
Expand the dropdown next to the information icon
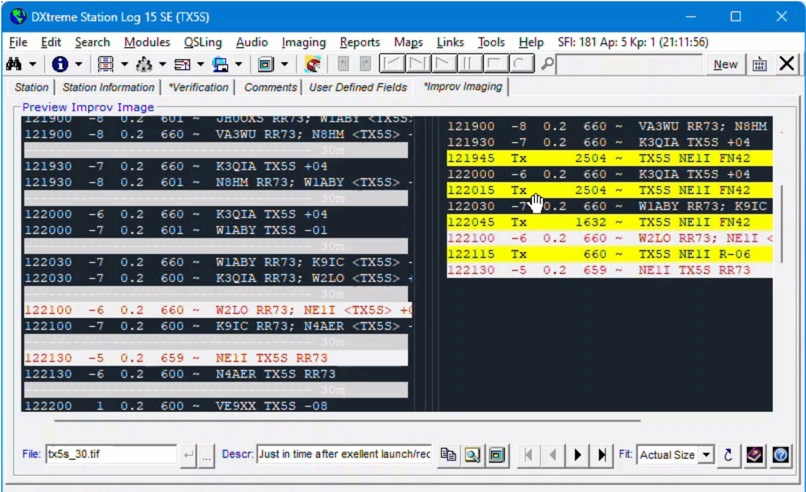(x=79, y=64)
